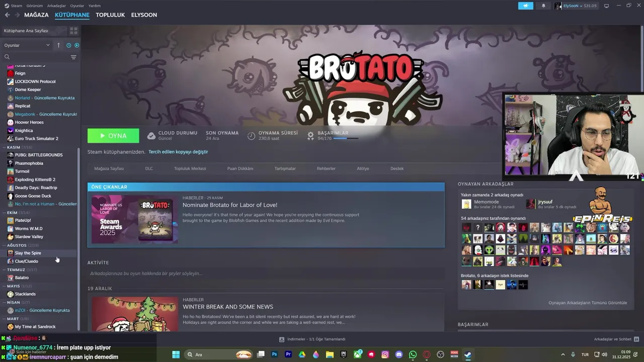Screen dimensions: 644x362
Task: Click the library search magnifier icon
Action: point(7,57)
